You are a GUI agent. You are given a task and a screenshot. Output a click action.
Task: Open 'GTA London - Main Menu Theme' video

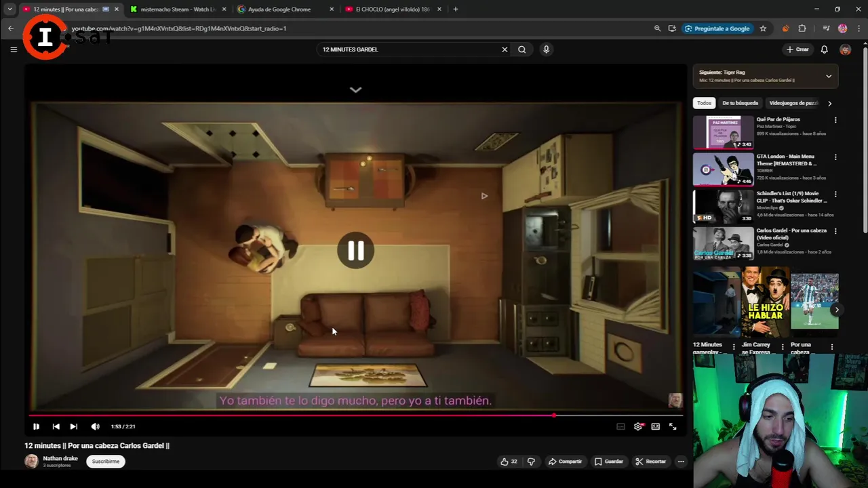point(723,169)
